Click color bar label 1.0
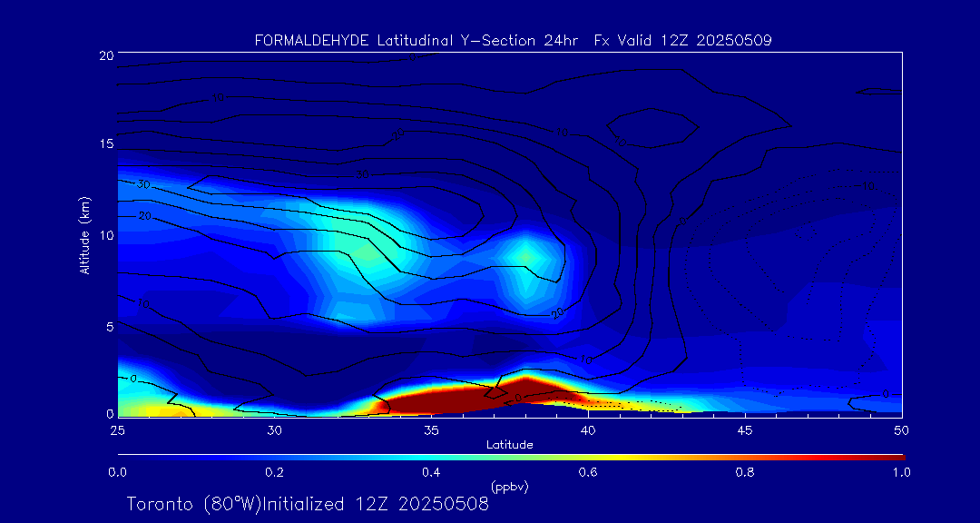This screenshot has height=523, width=980. pos(901,472)
